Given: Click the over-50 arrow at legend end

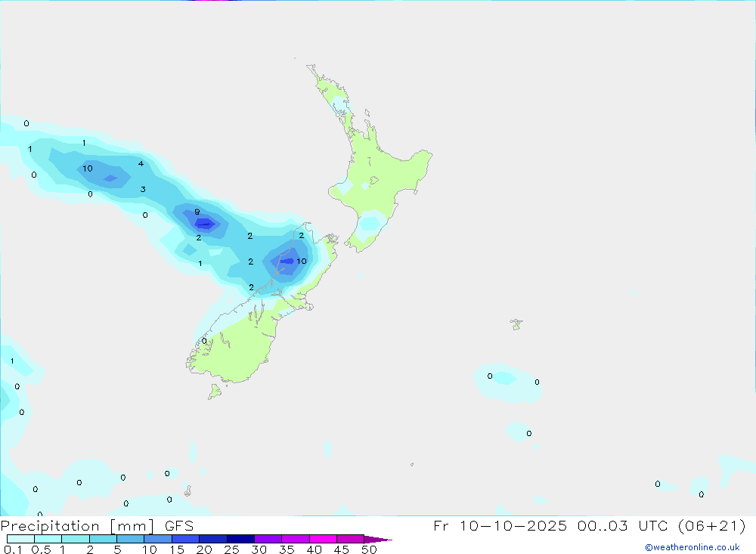Looking at the screenshot, I should coord(378,539).
